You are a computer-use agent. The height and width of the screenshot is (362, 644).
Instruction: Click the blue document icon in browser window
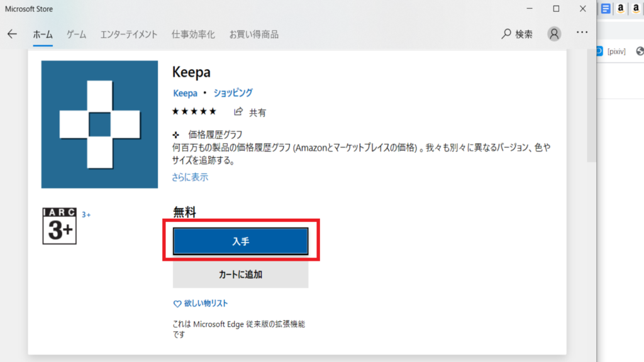click(x=606, y=9)
